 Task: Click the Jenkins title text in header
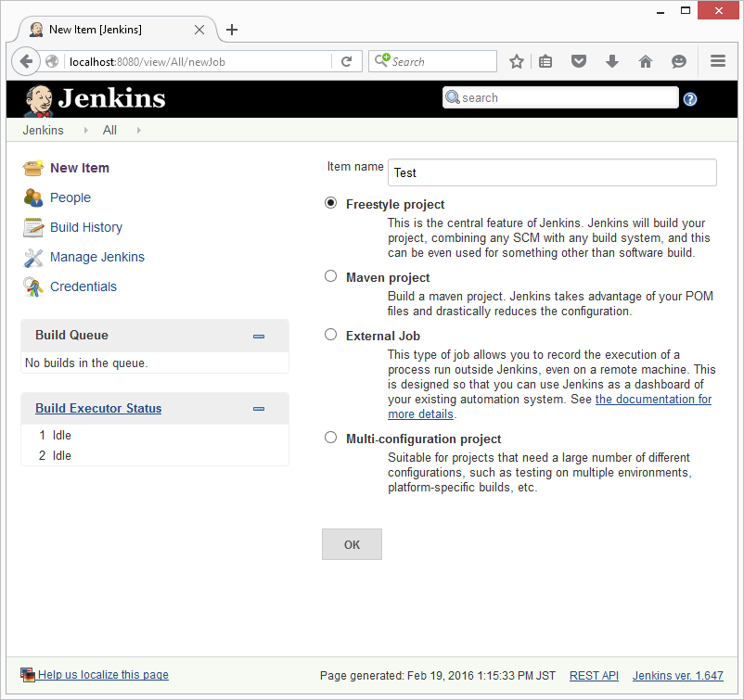tap(112, 98)
